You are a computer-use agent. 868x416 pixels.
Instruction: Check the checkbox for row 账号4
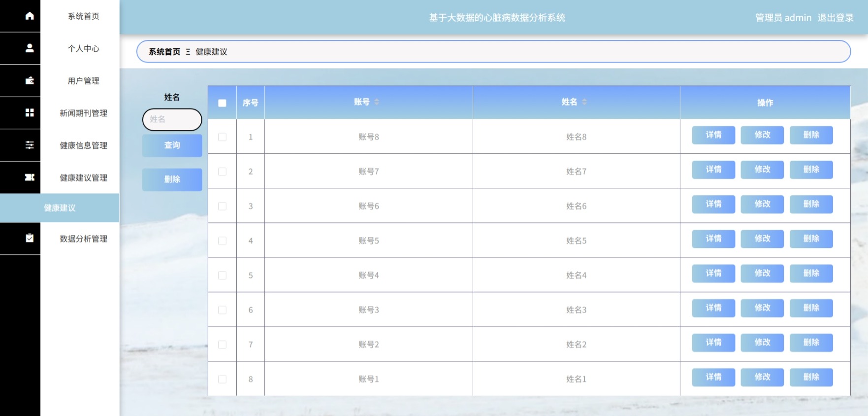222,275
